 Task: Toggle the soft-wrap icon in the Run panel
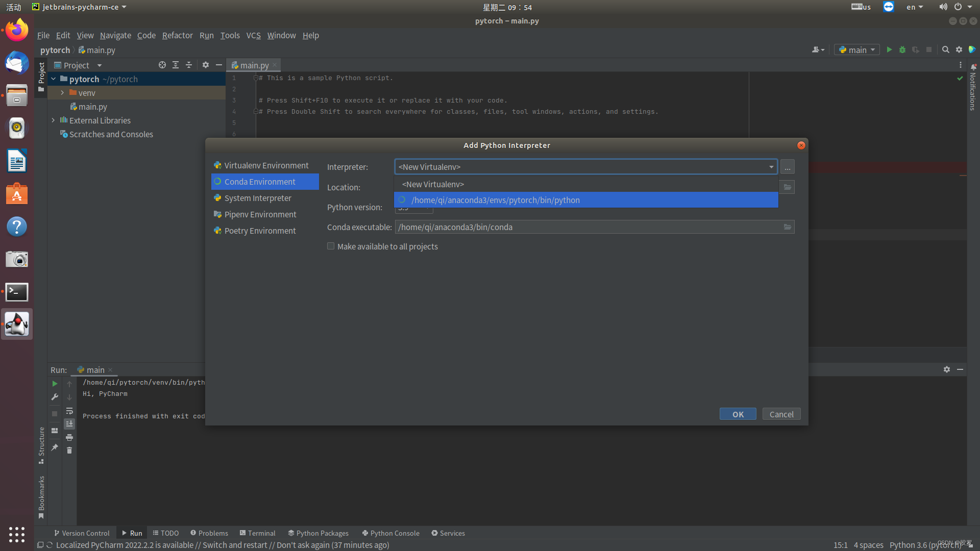click(x=69, y=411)
